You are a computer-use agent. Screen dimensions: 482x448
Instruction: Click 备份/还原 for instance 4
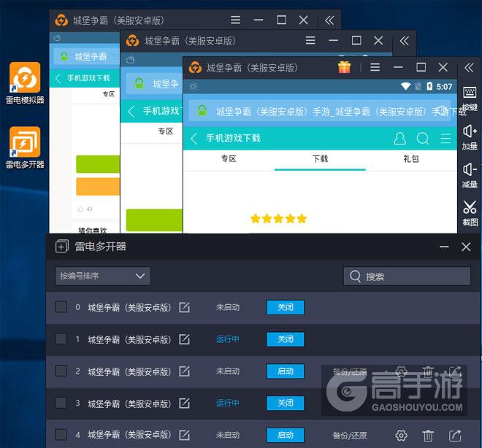pyautogui.click(x=350, y=436)
